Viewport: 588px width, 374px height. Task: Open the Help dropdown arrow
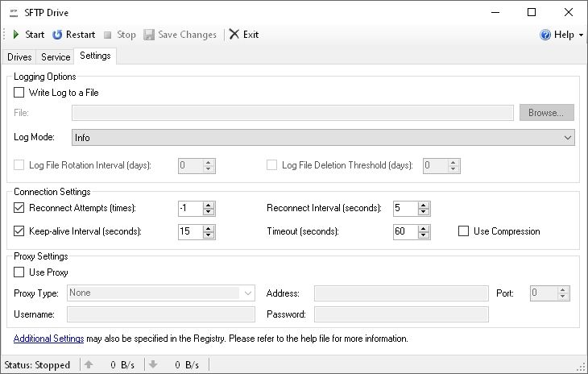pyautogui.click(x=581, y=35)
